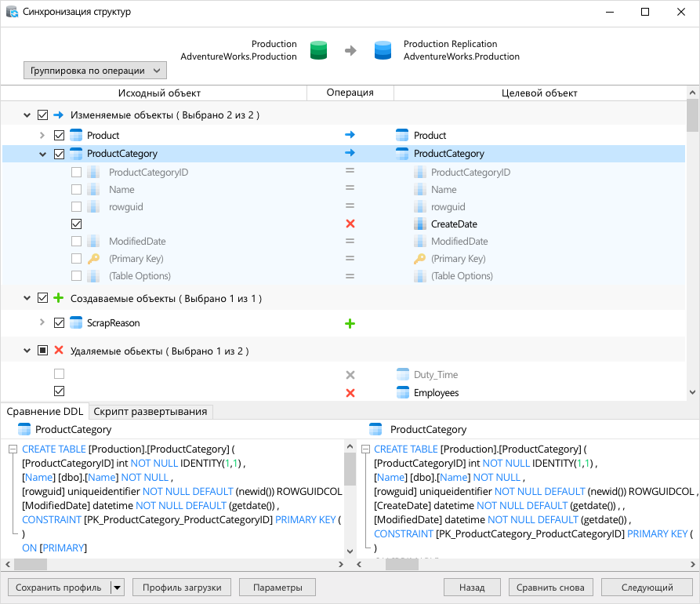Image resolution: width=700 pixels, height=604 pixels.
Task: Click gray X operation for Duty_Time
Action: [x=350, y=375]
